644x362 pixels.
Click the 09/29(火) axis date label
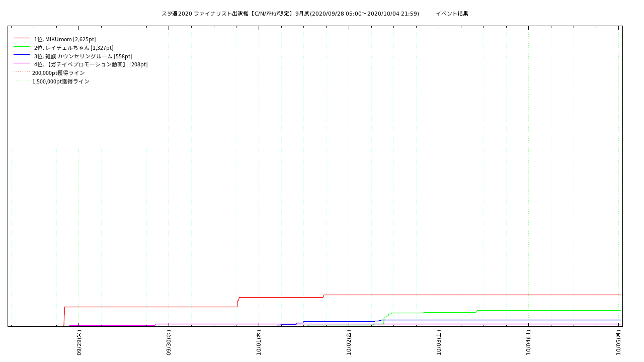coord(79,342)
